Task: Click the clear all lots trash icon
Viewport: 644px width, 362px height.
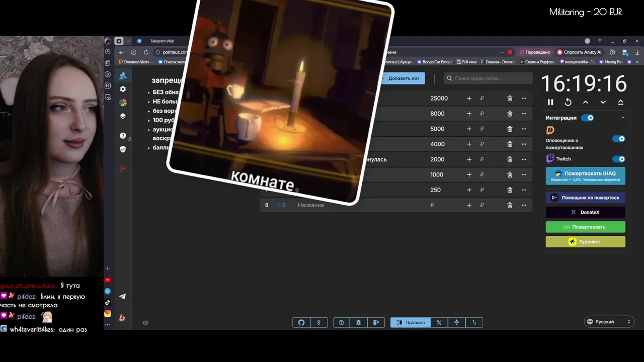Action: [376, 323]
